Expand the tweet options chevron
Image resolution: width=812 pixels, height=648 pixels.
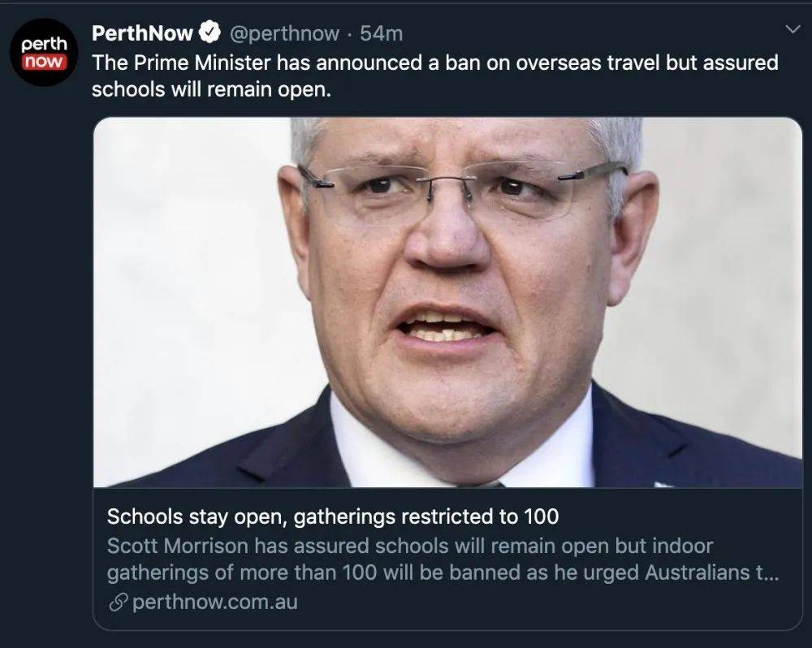tap(793, 29)
